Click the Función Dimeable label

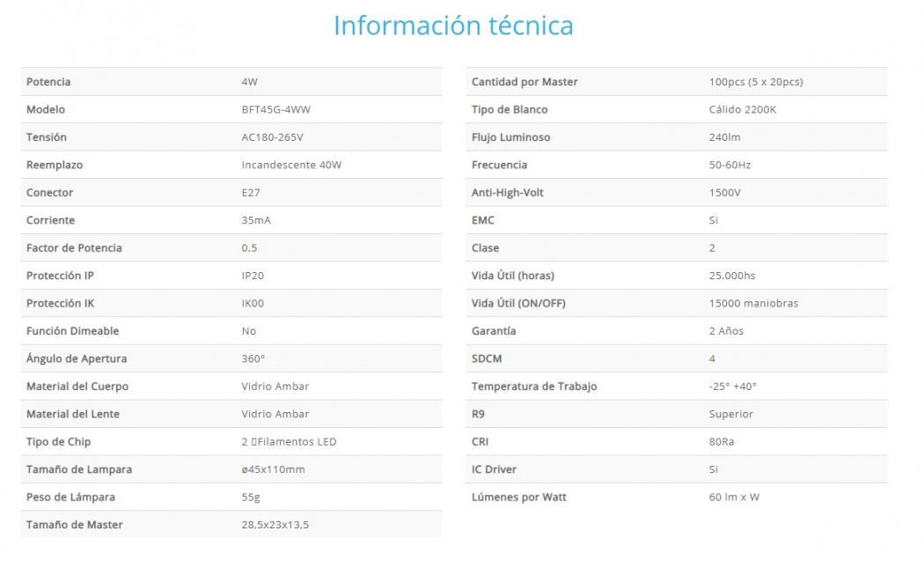pos(72,331)
